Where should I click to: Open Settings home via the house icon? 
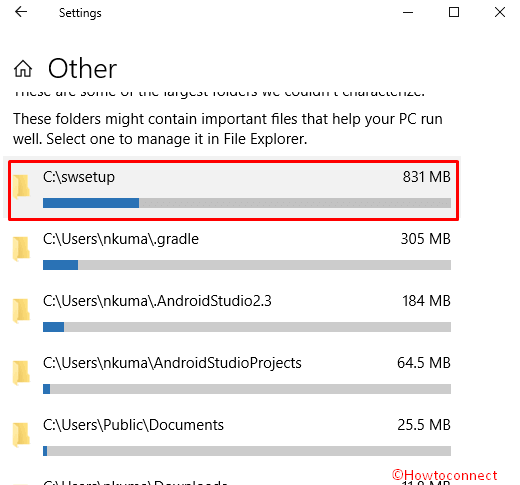pos(23,69)
